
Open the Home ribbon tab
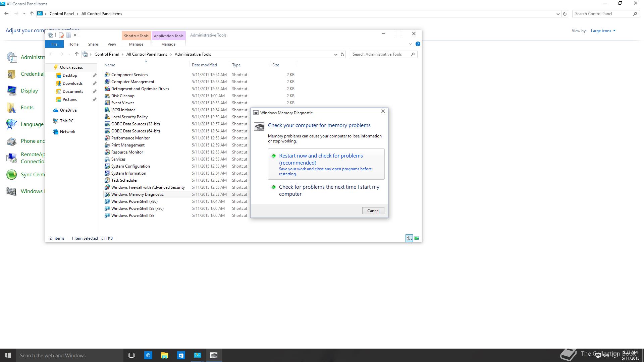point(73,44)
